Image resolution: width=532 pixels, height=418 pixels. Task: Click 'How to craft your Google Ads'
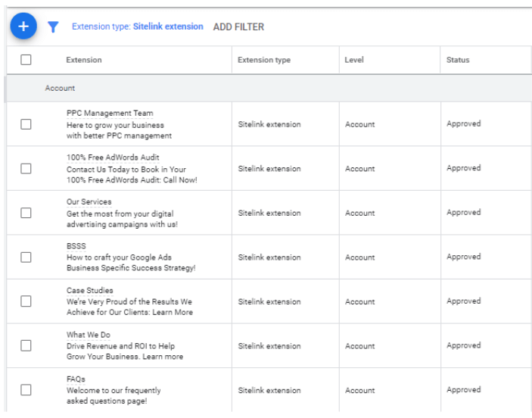tap(119, 257)
